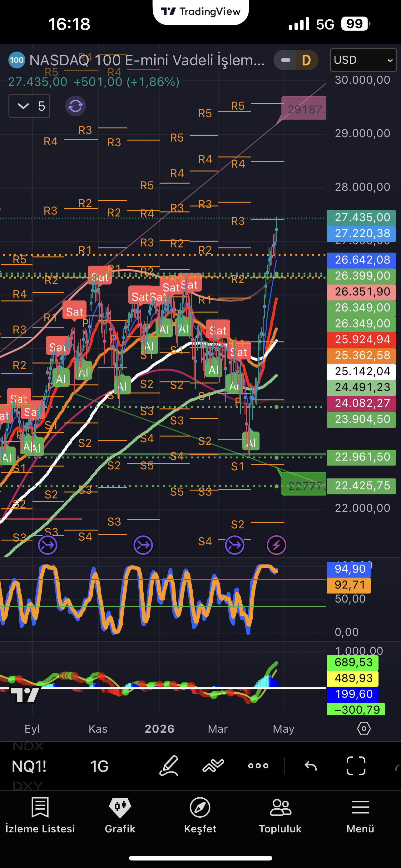Tap the 199,60 blue indicator value

353,694
